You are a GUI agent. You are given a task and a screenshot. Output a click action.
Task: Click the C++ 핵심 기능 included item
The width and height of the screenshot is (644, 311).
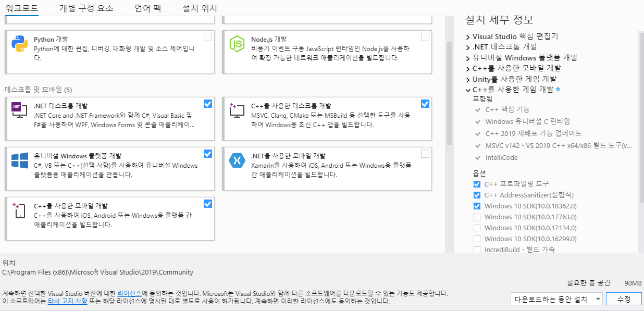(x=507, y=109)
